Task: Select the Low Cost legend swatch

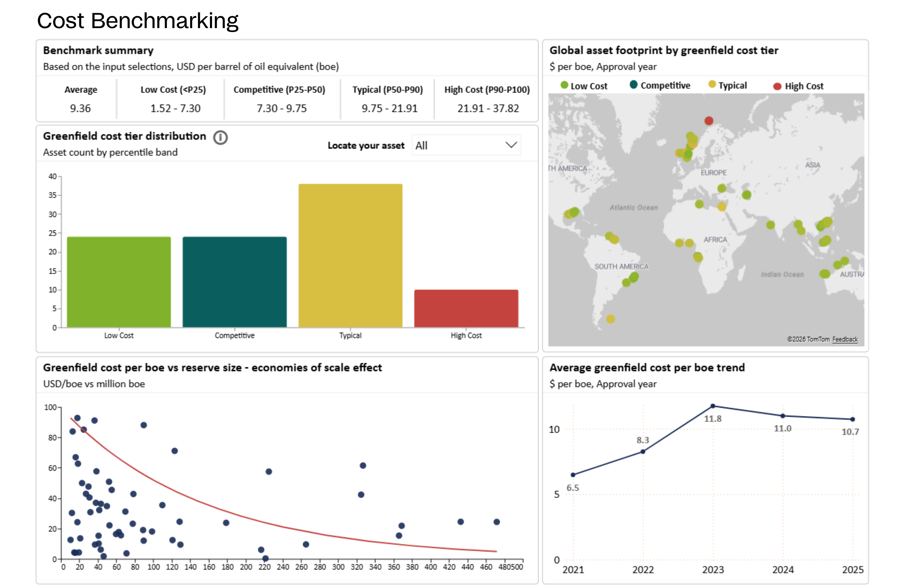Action: pos(564,85)
